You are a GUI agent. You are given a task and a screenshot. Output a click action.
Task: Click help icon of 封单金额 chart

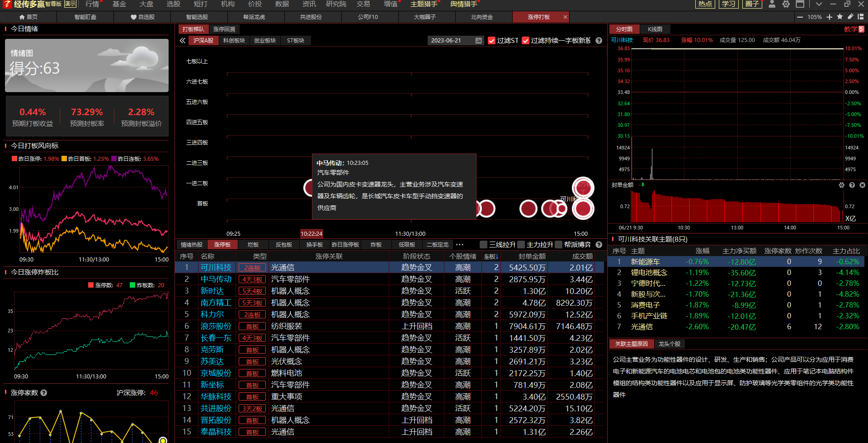pos(852,185)
